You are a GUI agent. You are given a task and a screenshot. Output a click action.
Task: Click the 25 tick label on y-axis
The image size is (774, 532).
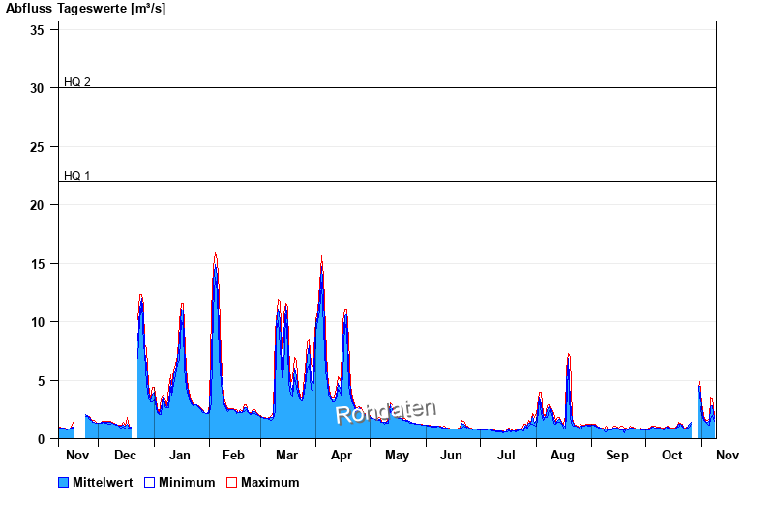(37, 147)
